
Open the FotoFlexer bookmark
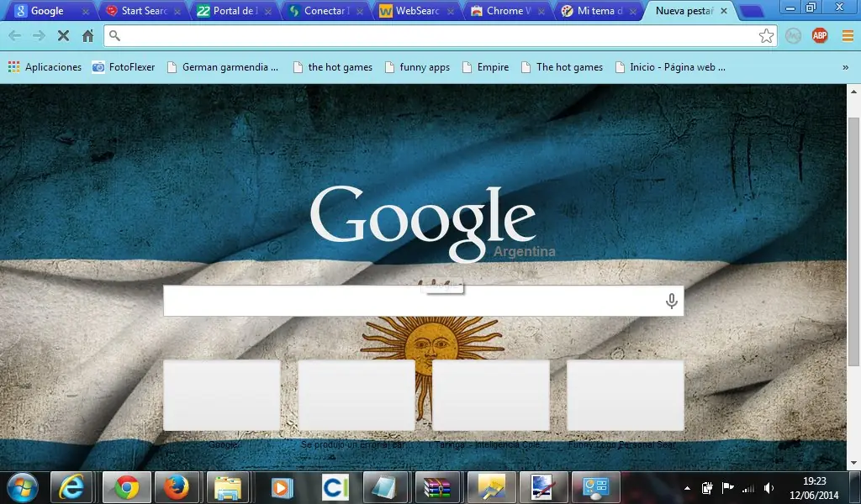(124, 67)
